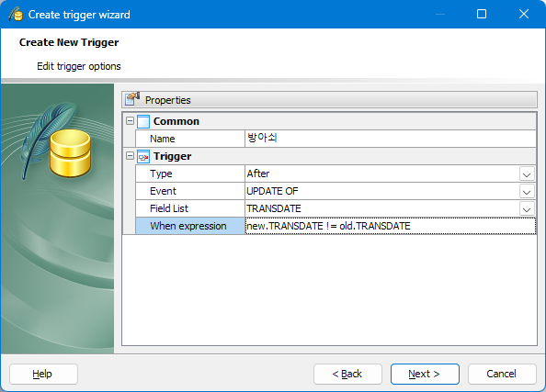The image size is (546, 392).
Task: Go back with the Back button
Action: pyautogui.click(x=347, y=374)
